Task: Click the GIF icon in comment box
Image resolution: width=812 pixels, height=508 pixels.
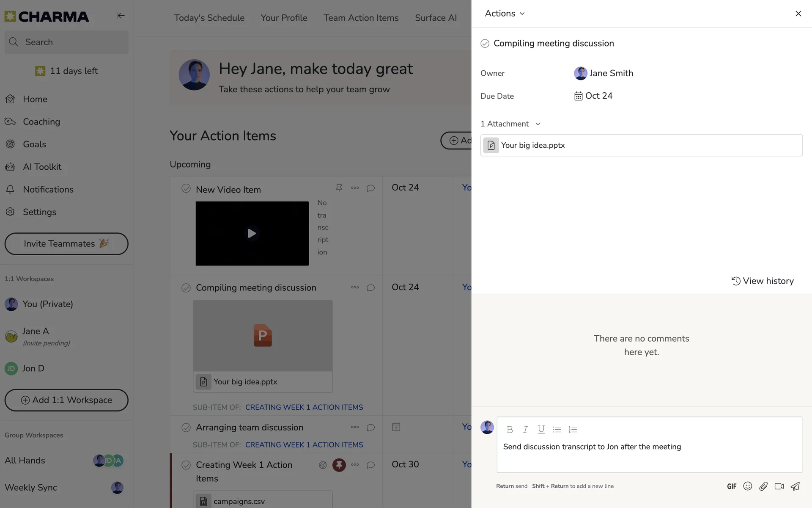Action: point(732,486)
